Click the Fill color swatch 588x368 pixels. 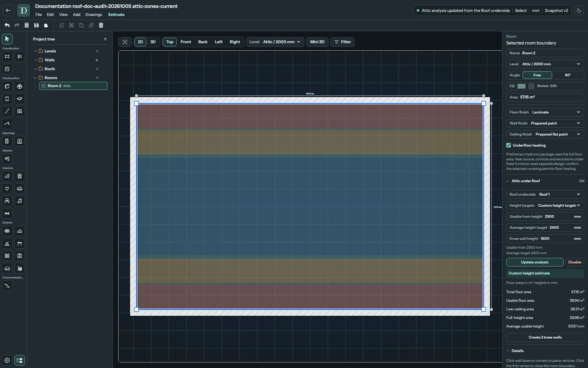[522, 86]
